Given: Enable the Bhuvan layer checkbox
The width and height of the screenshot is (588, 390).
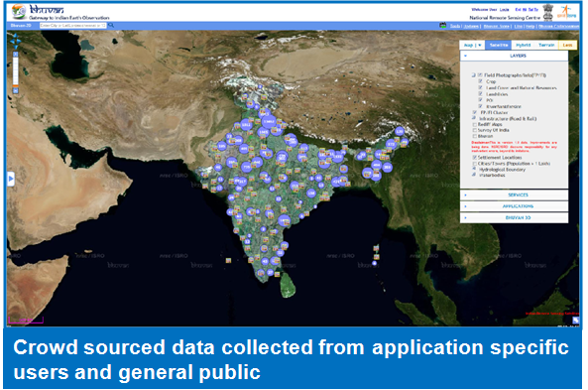Looking at the screenshot, I should 475,136.
